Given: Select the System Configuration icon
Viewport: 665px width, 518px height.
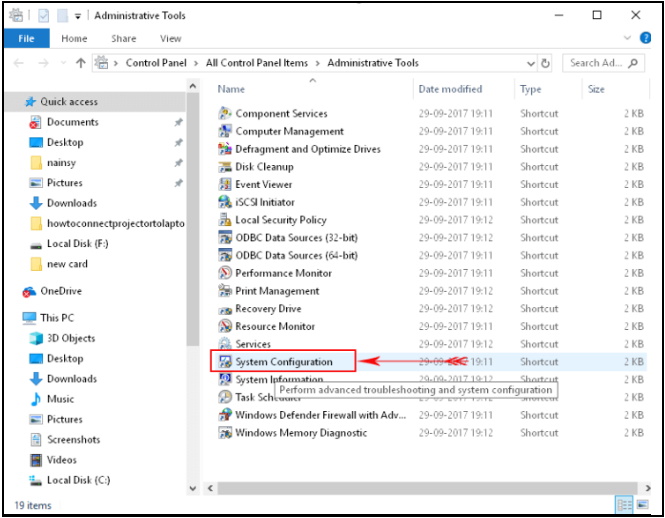Looking at the screenshot, I should (225, 361).
